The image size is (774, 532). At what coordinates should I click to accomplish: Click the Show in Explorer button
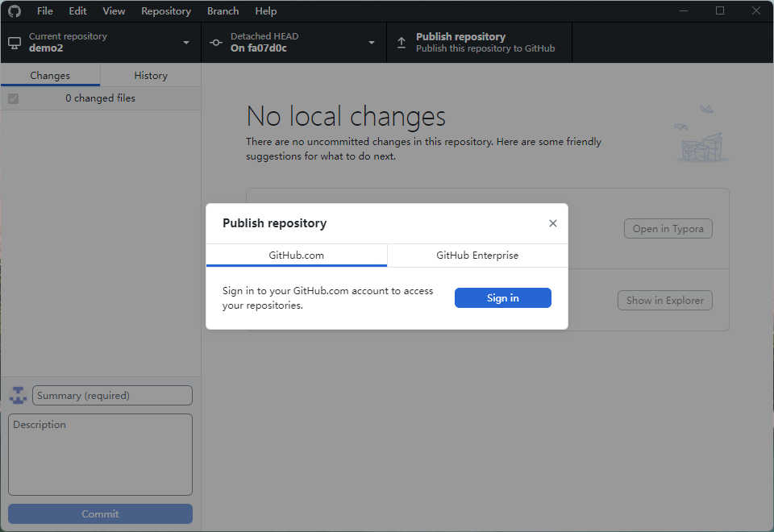pos(664,301)
